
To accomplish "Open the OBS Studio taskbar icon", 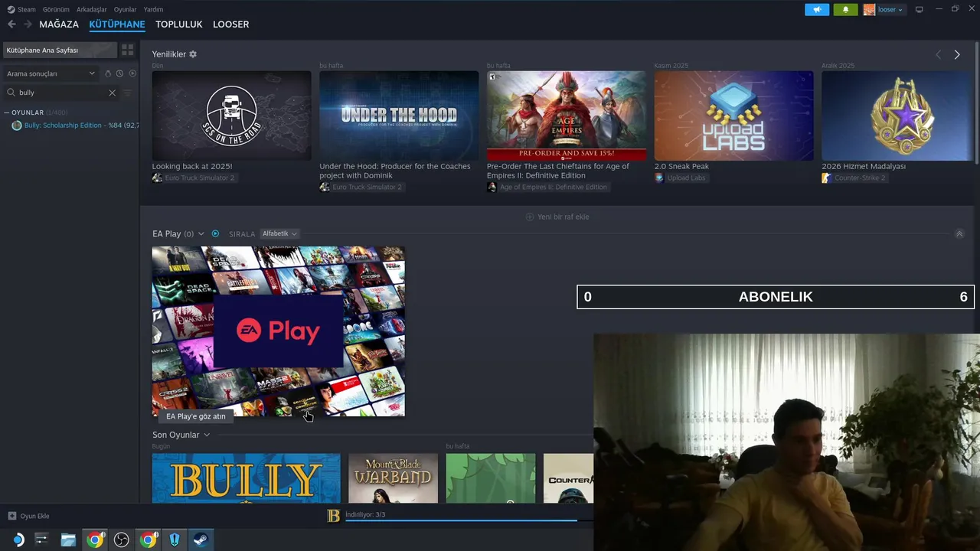I will (x=121, y=540).
